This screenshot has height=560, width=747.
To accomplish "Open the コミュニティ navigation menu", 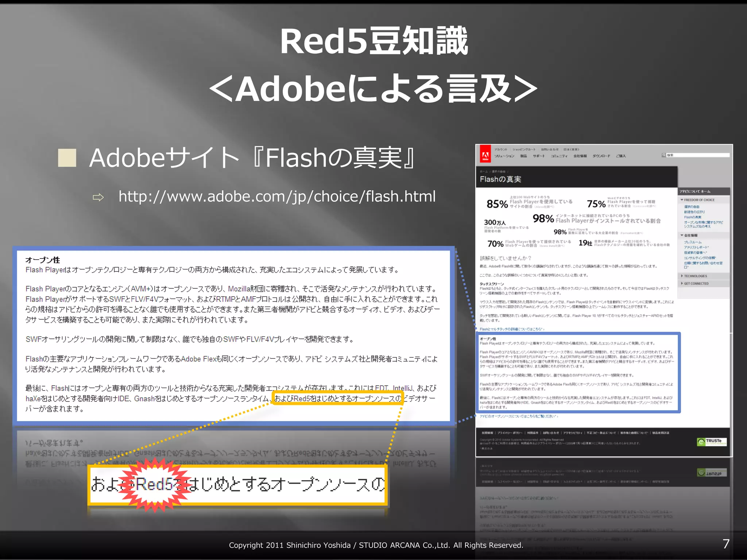I will pyautogui.click(x=559, y=156).
